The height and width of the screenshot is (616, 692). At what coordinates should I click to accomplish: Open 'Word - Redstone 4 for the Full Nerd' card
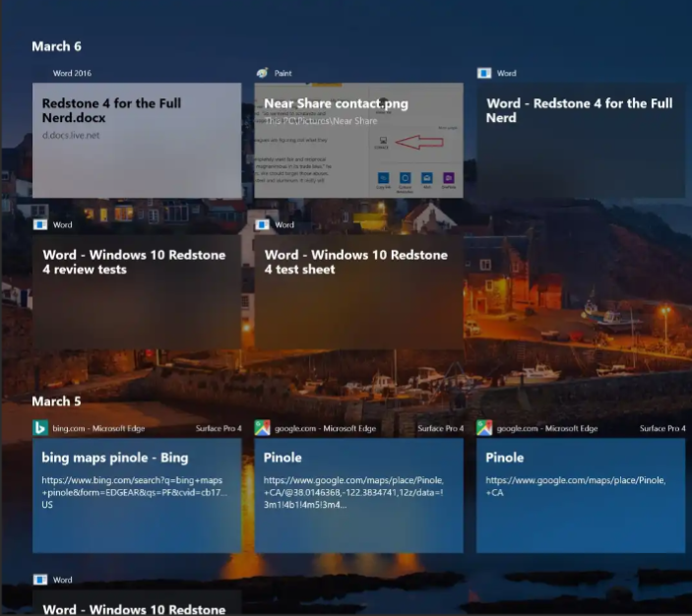581,148
